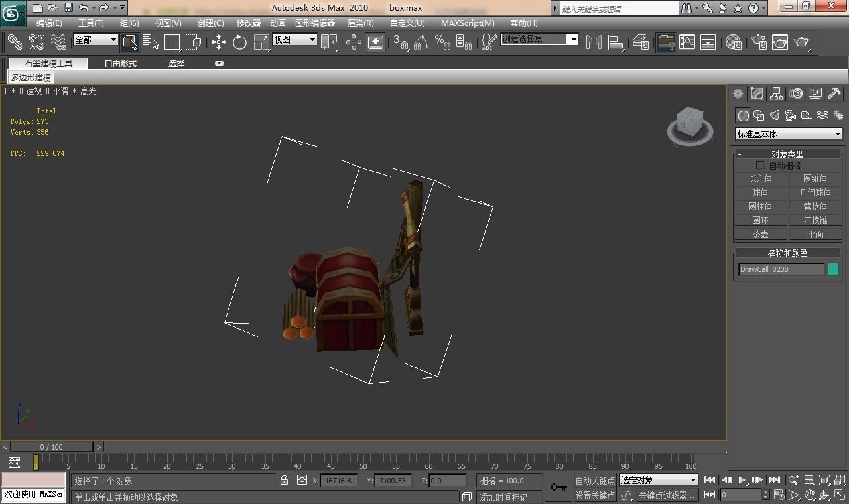Screen dimensions: 849x504
Task: Switch to 自由形式 ribbon tab
Action: coord(120,64)
